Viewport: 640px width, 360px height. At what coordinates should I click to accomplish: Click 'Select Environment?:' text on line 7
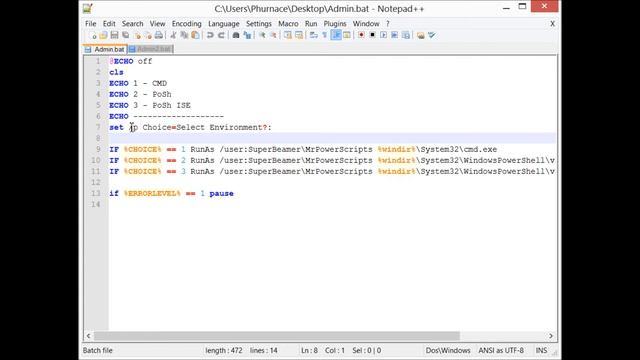[224, 127]
